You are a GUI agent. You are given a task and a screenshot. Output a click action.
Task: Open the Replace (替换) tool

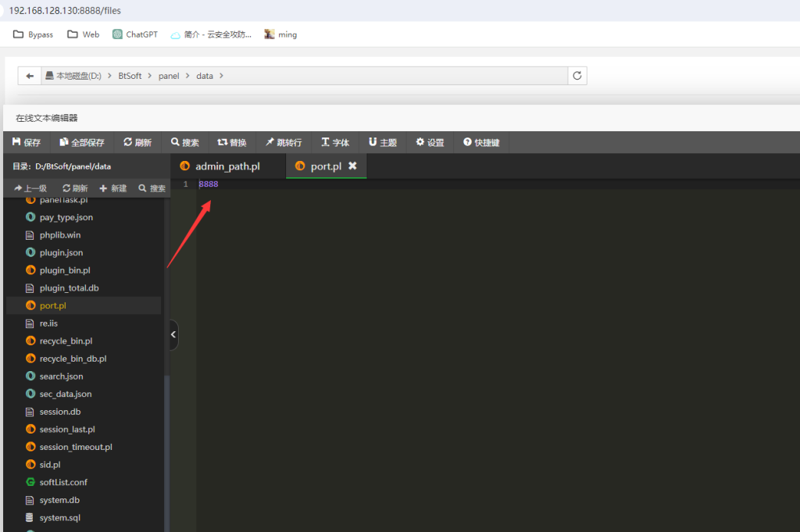232,142
